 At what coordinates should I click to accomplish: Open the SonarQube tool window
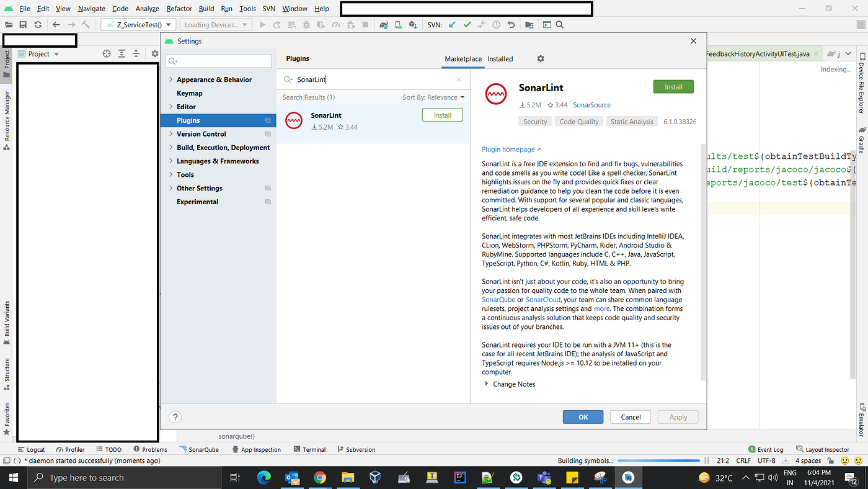coord(204,449)
